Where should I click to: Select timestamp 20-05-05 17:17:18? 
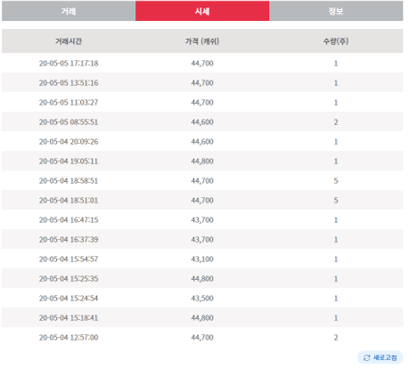point(69,63)
